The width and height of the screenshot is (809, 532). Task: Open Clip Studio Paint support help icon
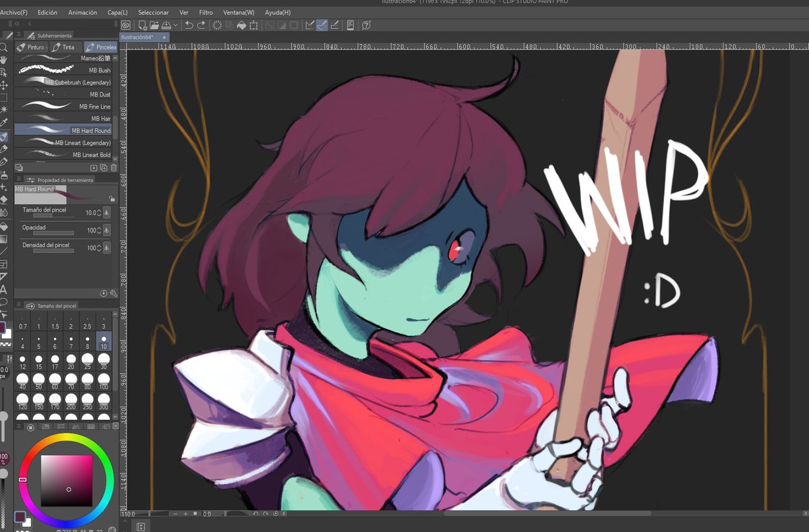(x=366, y=25)
